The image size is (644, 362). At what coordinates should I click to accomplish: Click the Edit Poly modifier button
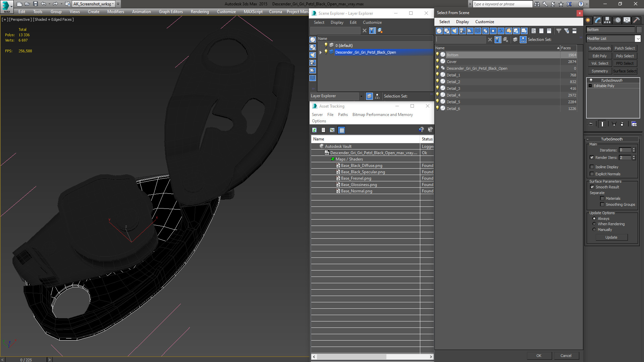coord(599,56)
